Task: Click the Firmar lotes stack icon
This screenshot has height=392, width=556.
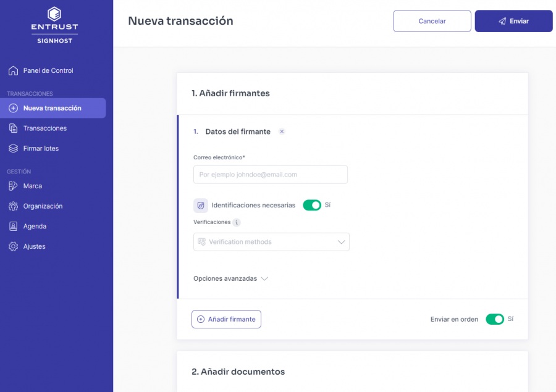Action: [12, 148]
